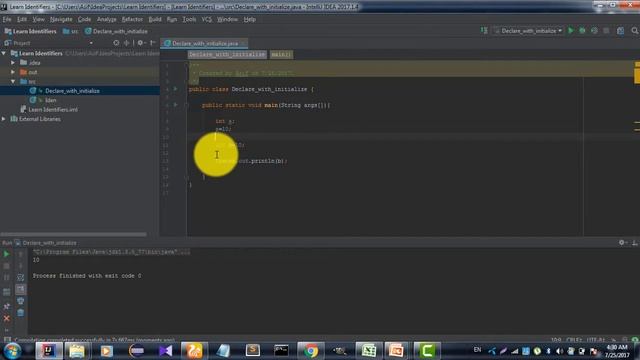640x360 pixels.
Task: Toggle scroll to end in Run console
Action: pyautogui.click(x=20, y=289)
